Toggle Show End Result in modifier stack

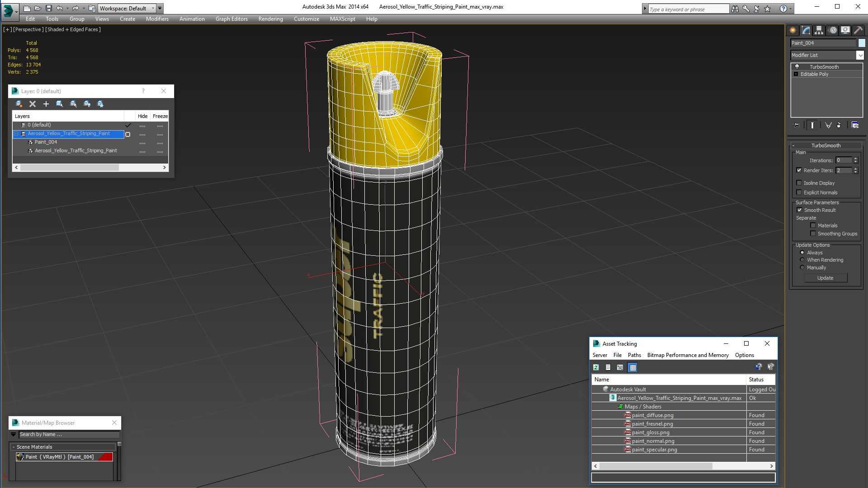[812, 125]
